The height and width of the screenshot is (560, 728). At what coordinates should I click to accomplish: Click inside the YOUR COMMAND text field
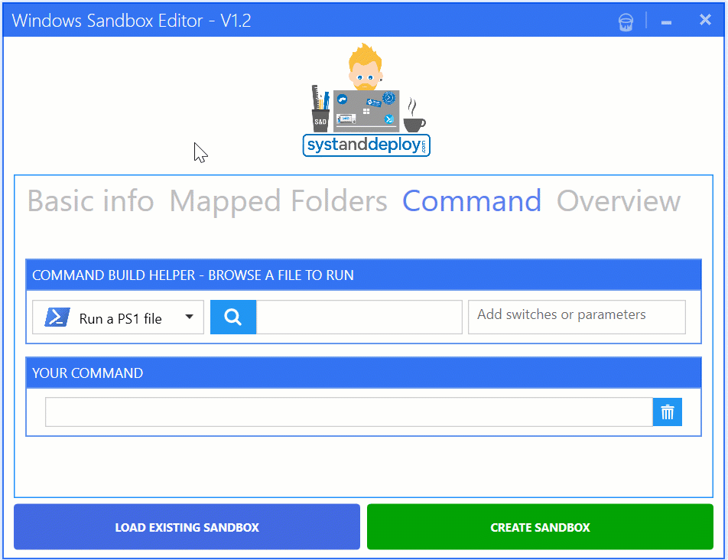tap(349, 412)
